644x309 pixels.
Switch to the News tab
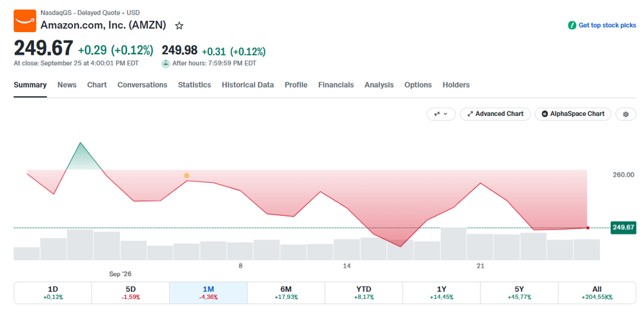click(67, 85)
